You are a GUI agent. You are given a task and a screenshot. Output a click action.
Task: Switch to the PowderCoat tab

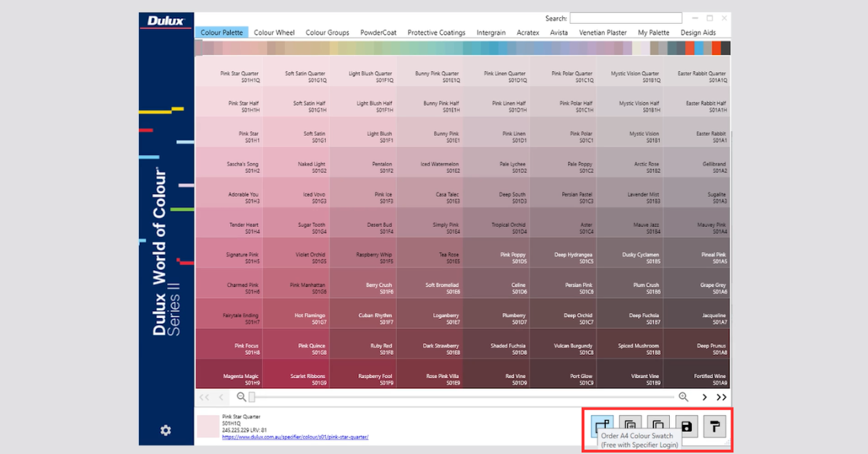(x=378, y=33)
